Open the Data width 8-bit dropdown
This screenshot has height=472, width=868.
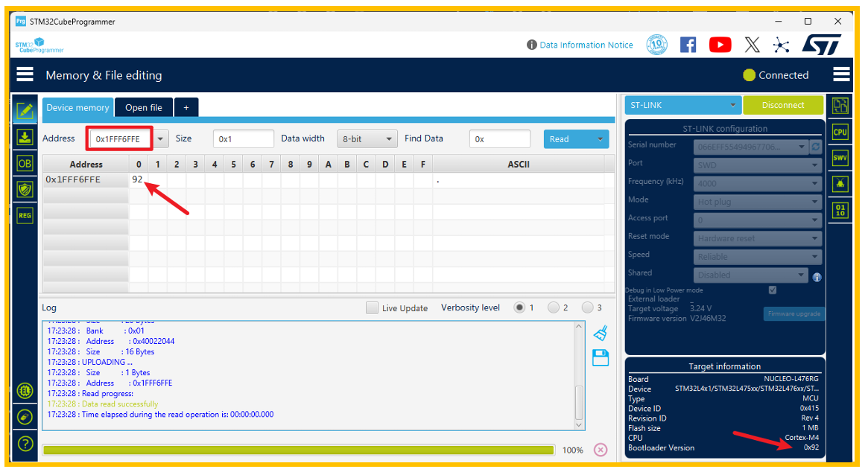tap(367, 139)
